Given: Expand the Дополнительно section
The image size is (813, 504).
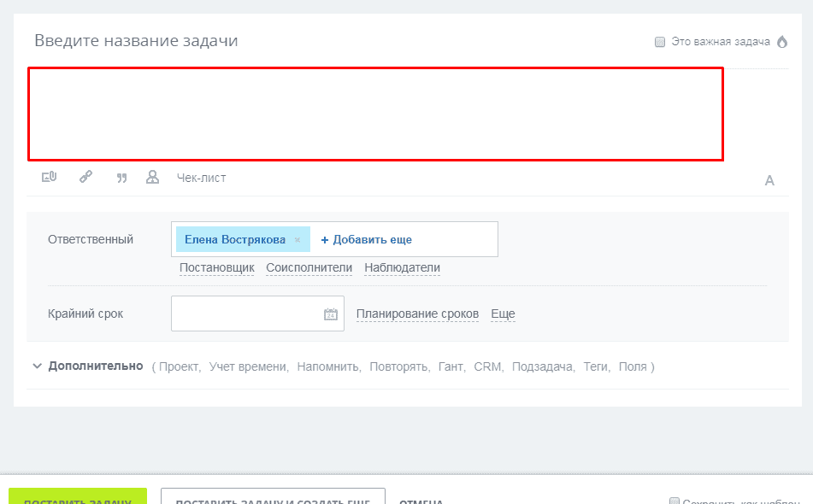Looking at the screenshot, I should point(87,366).
